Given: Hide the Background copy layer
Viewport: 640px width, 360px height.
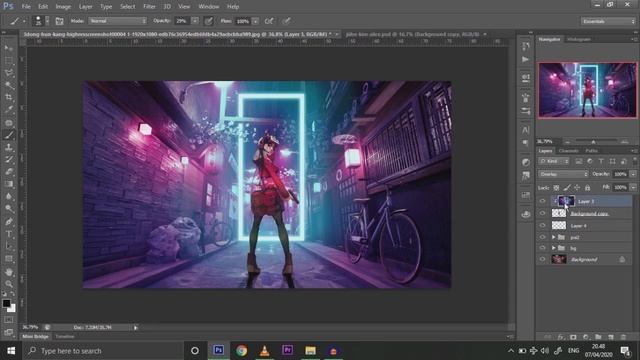Looking at the screenshot, I should pos(542,213).
